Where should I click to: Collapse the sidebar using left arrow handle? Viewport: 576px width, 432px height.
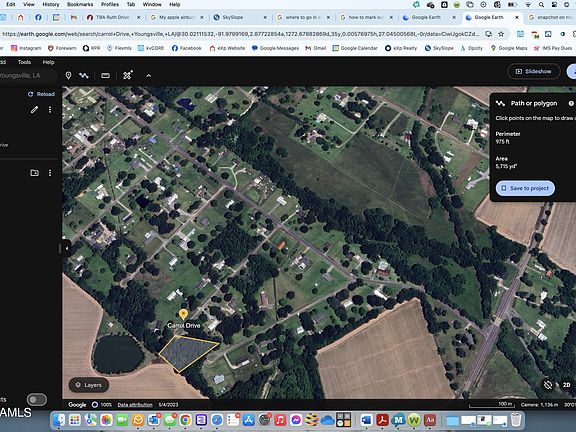66,248
